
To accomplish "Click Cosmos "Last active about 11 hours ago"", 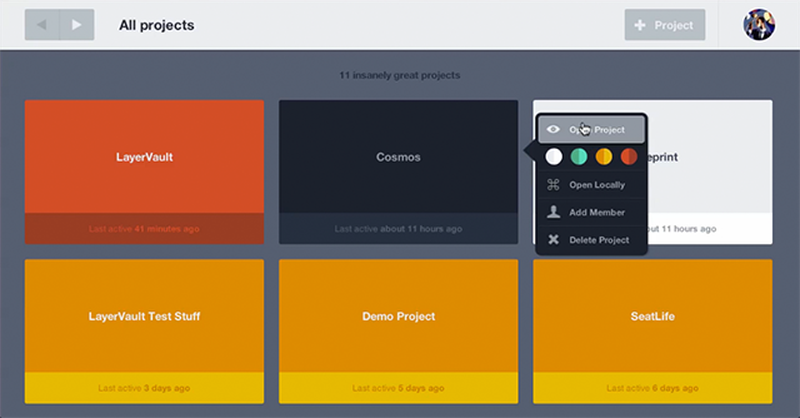I will click(x=398, y=229).
